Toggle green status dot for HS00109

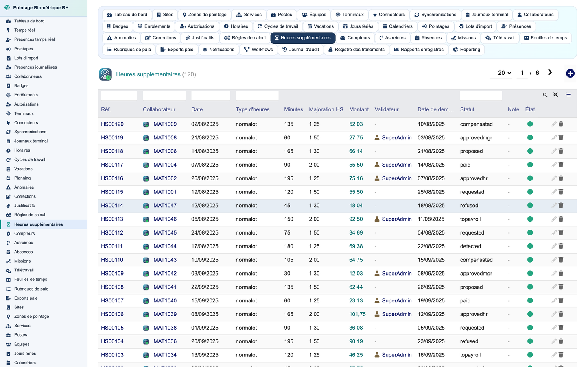[530, 274]
